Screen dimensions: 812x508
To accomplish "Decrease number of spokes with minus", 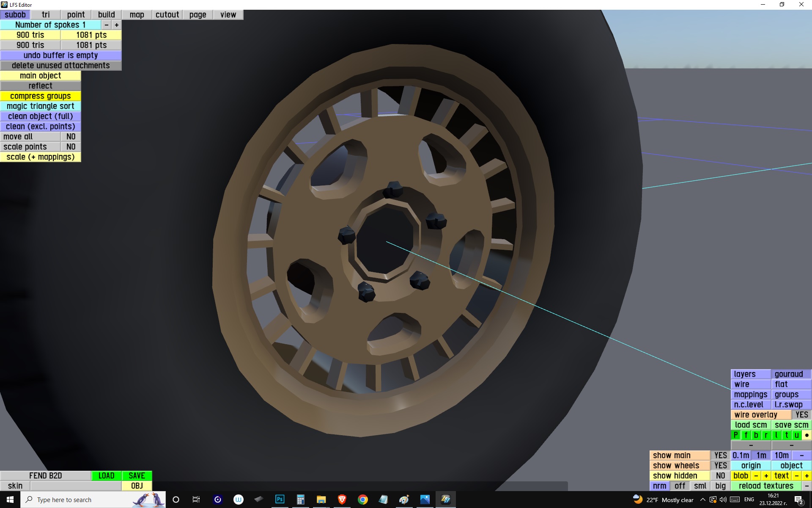I will (106, 25).
